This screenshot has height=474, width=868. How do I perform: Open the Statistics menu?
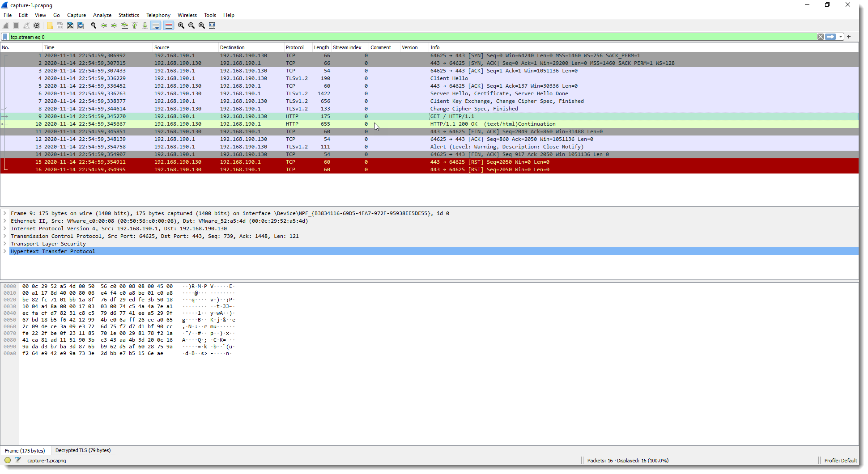[x=128, y=15]
